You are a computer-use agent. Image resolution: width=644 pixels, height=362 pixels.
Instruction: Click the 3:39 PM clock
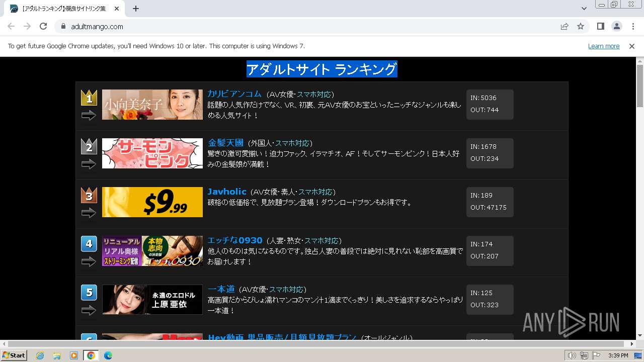pyautogui.click(x=618, y=355)
